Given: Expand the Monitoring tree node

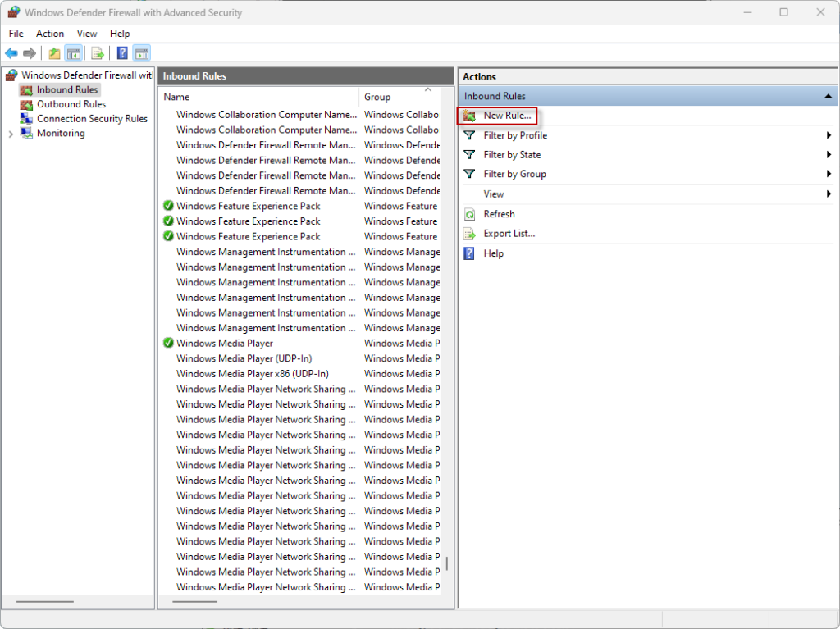Looking at the screenshot, I should pyautogui.click(x=11, y=134).
